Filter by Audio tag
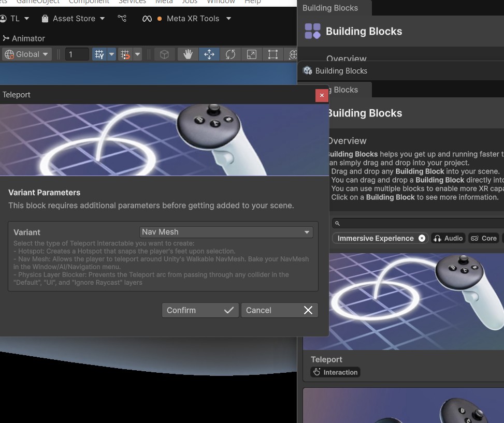Viewport: 504px width, 423px height. click(448, 238)
